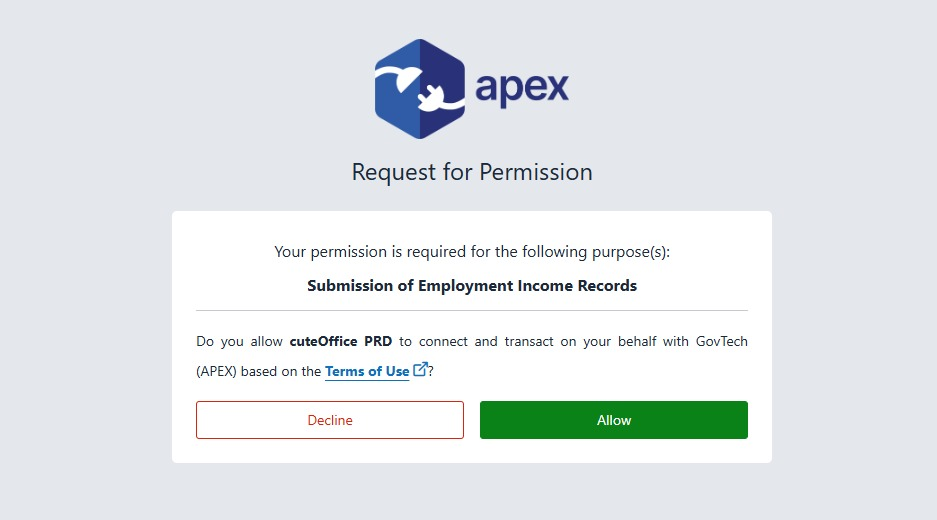Click the "Do you allow" text
937x520 pixels.
(x=240, y=341)
